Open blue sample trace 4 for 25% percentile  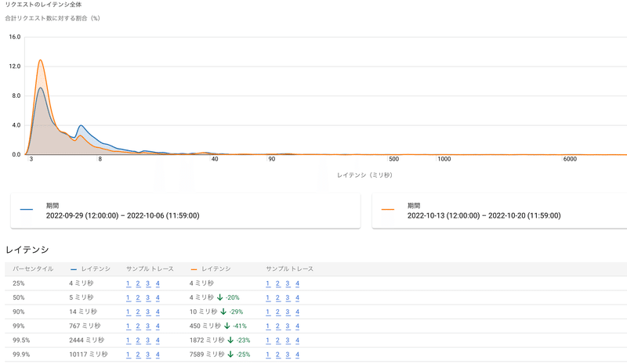pyautogui.click(x=158, y=283)
